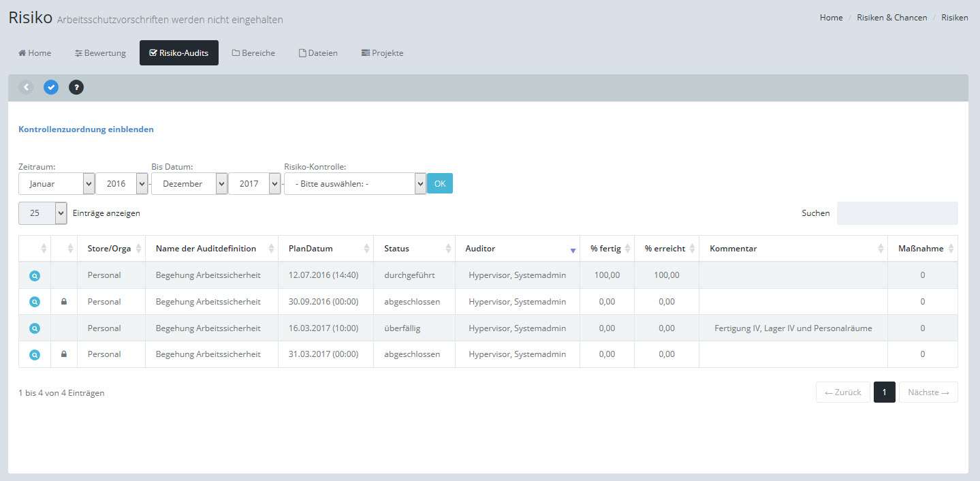980x481 pixels.
Task: Focus the Suchen search field
Action: pos(897,213)
